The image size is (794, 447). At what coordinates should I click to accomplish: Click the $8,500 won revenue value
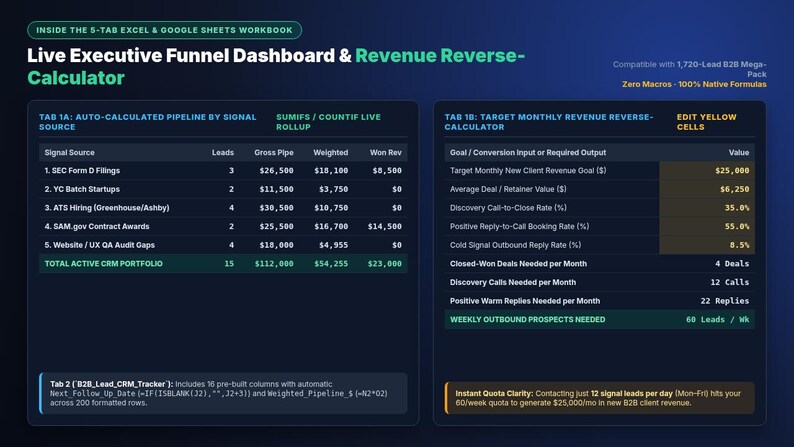387,171
